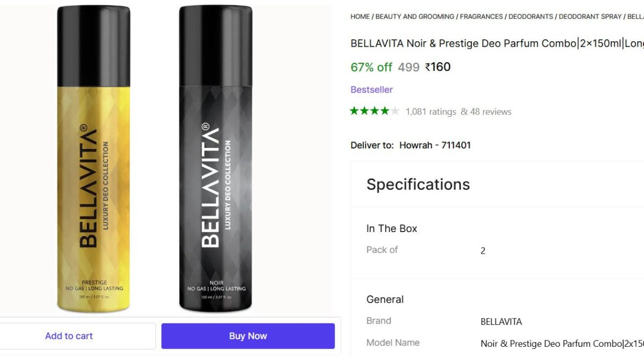
Task: Go to the HOME breadcrumb link
Action: [x=360, y=17]
